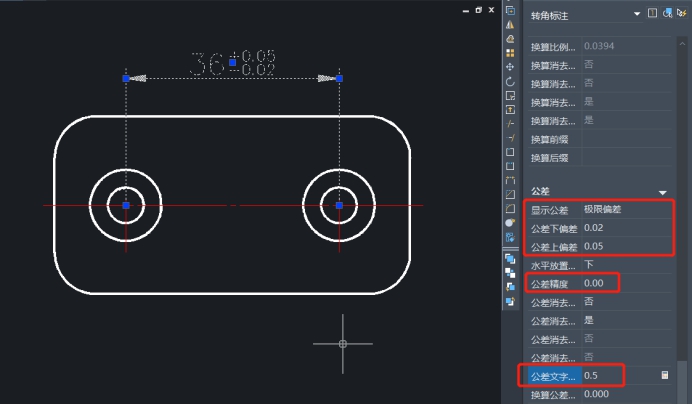Viewport: 692px width, 405px height.
Task: Restore the drawing window using restore button
Action: 478,10
